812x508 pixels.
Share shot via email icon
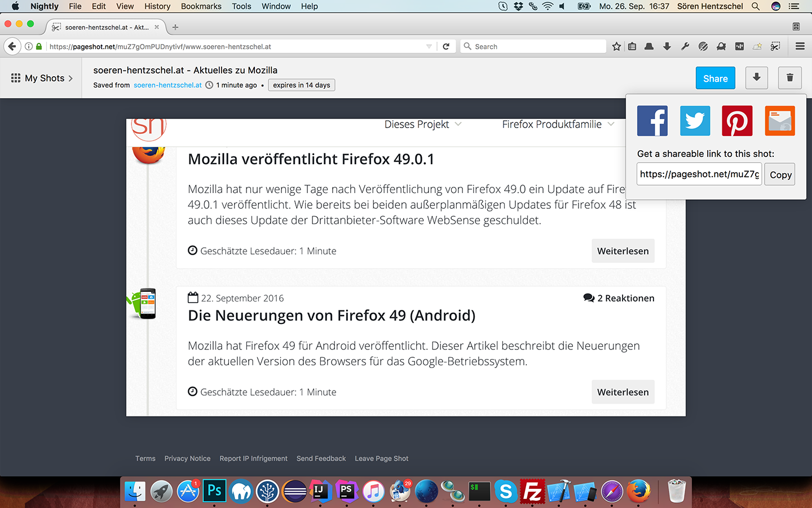[x=779, y=121]
